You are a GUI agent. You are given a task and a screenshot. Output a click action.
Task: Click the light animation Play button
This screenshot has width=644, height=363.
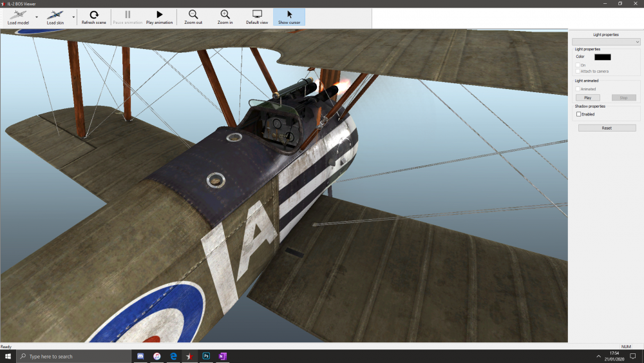pyautogui.click(x=588, y=98)
